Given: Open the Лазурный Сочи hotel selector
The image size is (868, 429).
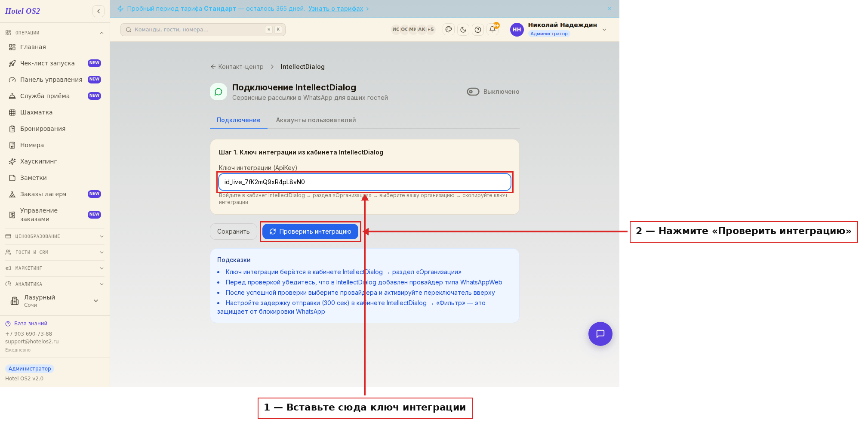Looking at the screenshot, I should click(55, 301).
